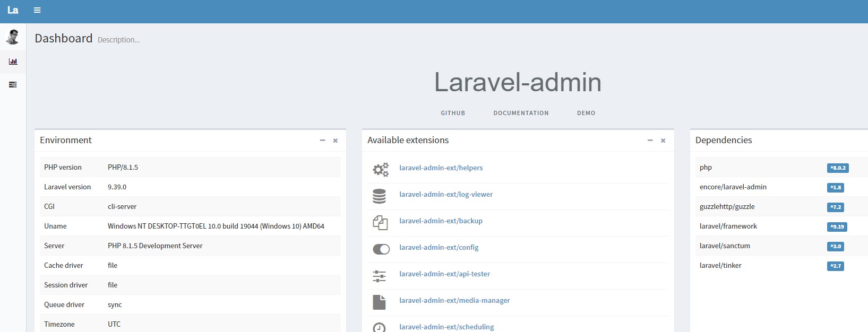Click the database icon for log-viewer

pyautogui.click(x=379, y=196)
